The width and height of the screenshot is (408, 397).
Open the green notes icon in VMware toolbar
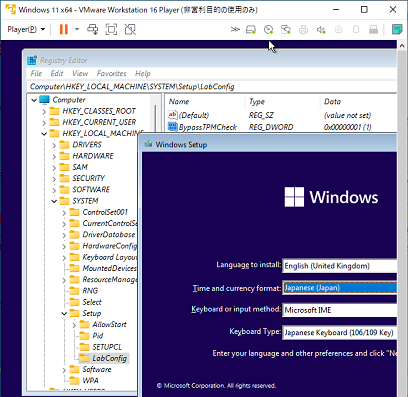(397, 29)
